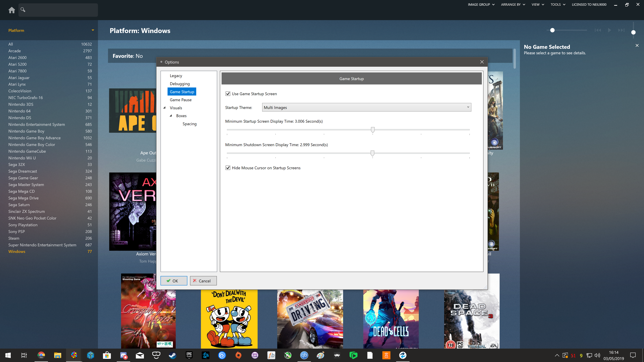
Task: Select the Crimzon Clover box art
Action: 148,311
